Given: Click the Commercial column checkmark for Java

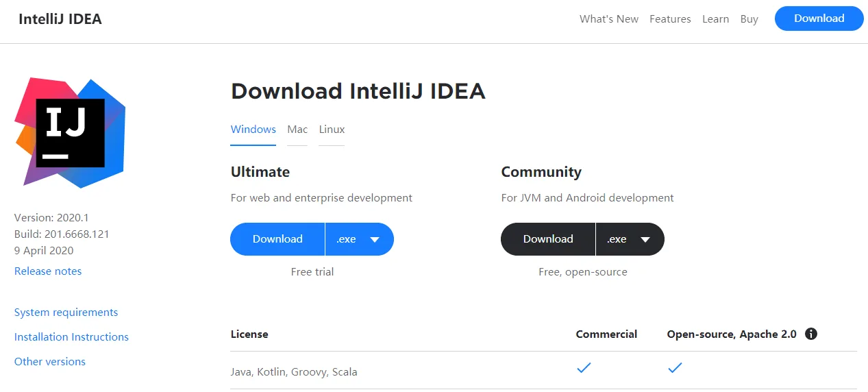Looking at the screenshot, I should click(x=584, y=368).
